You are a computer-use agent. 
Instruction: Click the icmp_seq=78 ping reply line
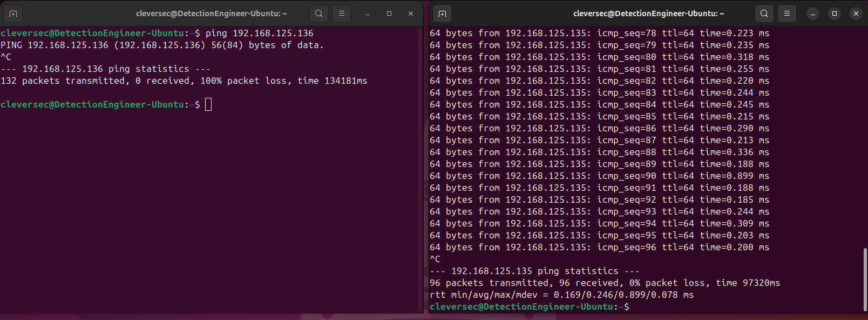coord(600,34)
